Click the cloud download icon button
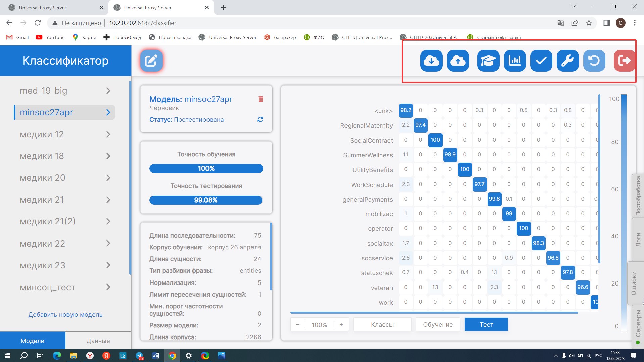Image resolution: width=644 pixels, height=362 pixels. click(431, 61)
